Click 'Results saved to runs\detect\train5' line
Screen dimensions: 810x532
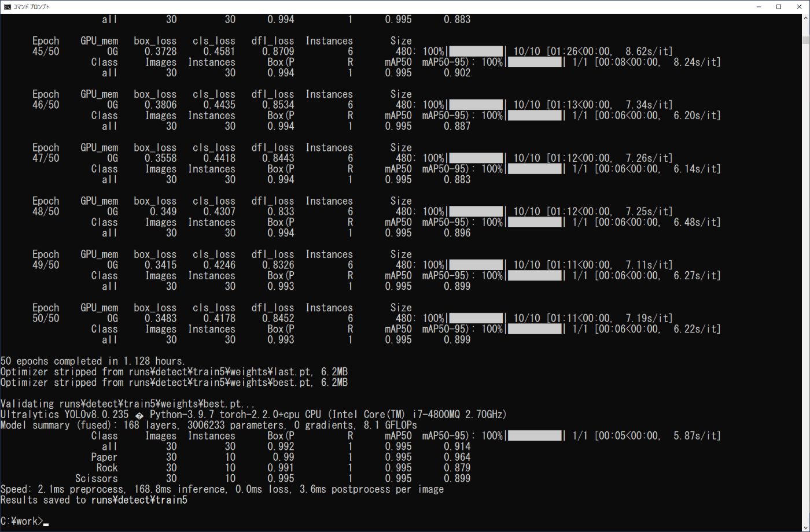tap(94, 500)
